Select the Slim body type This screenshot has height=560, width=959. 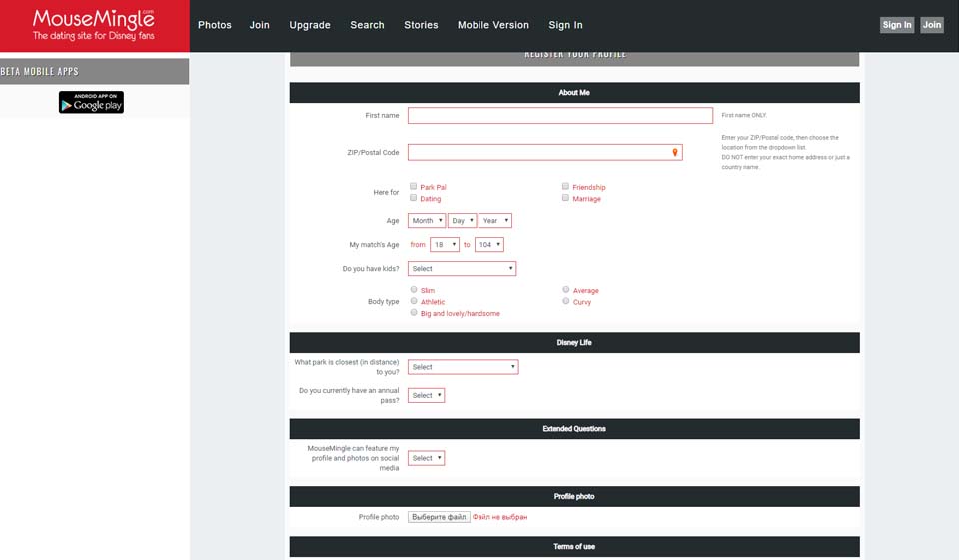414,290
